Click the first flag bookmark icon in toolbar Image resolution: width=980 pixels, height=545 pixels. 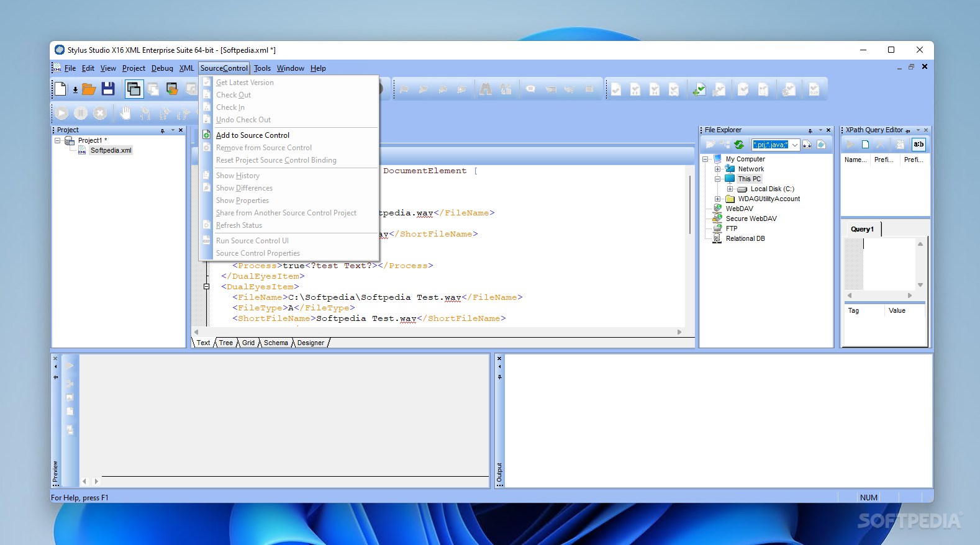tap(404, 89)
